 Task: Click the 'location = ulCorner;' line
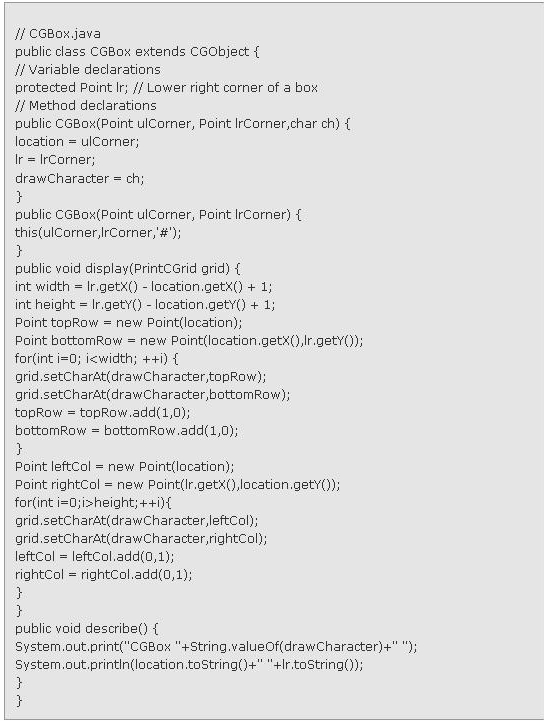click(77, 142)
